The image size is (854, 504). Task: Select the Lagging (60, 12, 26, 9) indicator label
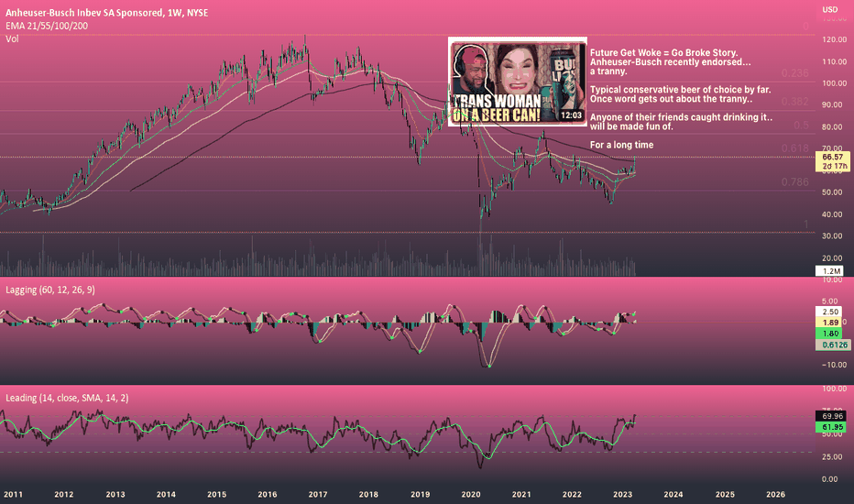point(50,290)
